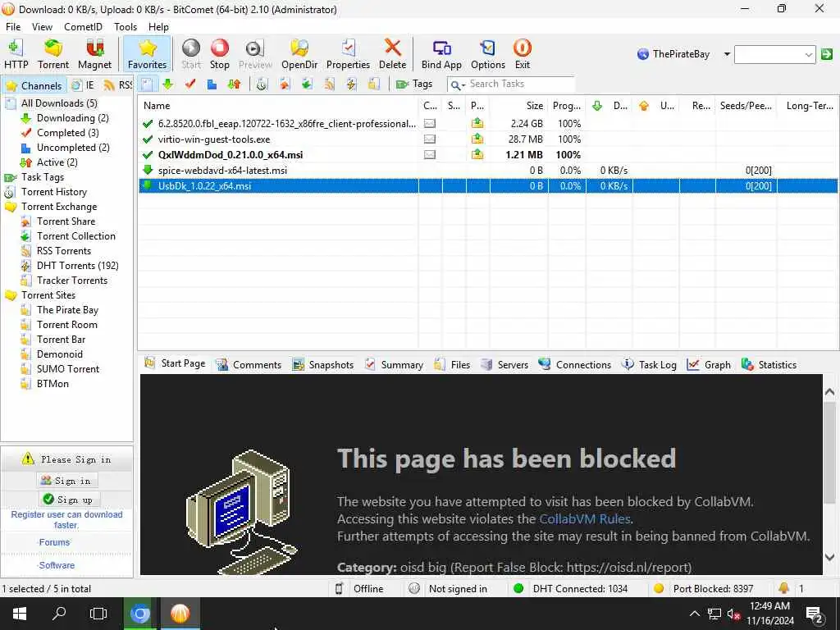This screenshot has height=630, width=840.
Task: Switch to the Summary tab
Action: 394,364
